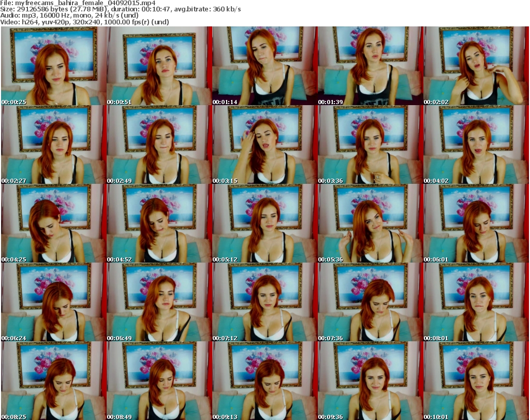Select the frame stamped 00:08:25

54,381
